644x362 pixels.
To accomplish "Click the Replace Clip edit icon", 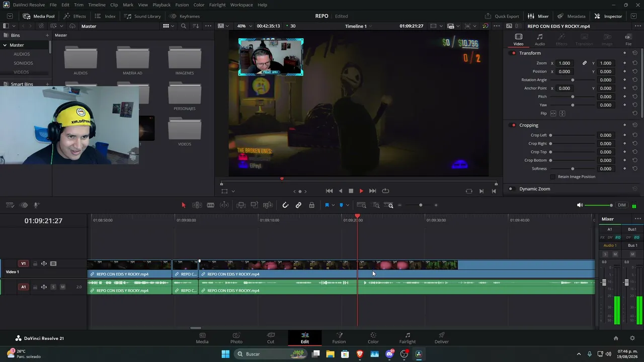I will coord(268,205).
